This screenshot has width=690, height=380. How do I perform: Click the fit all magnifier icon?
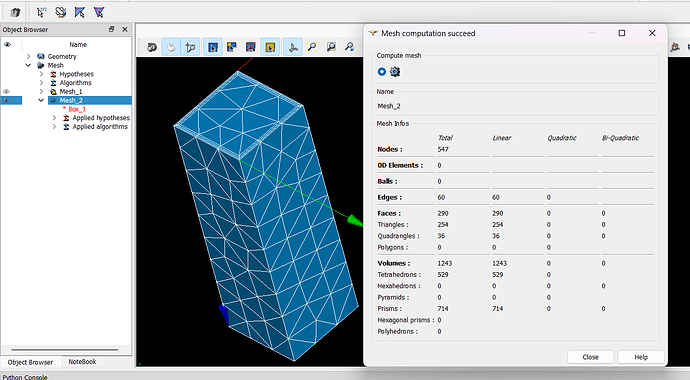coord(312,47)
